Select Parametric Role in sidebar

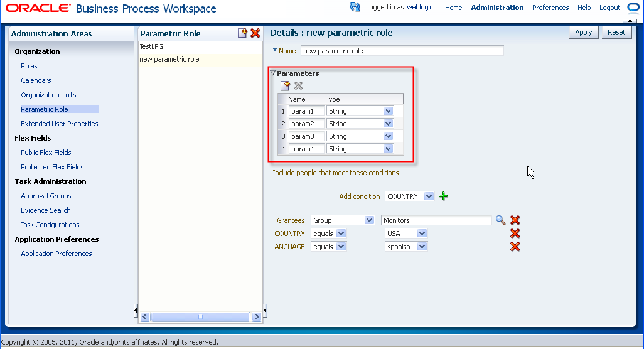tap(45, 109)
